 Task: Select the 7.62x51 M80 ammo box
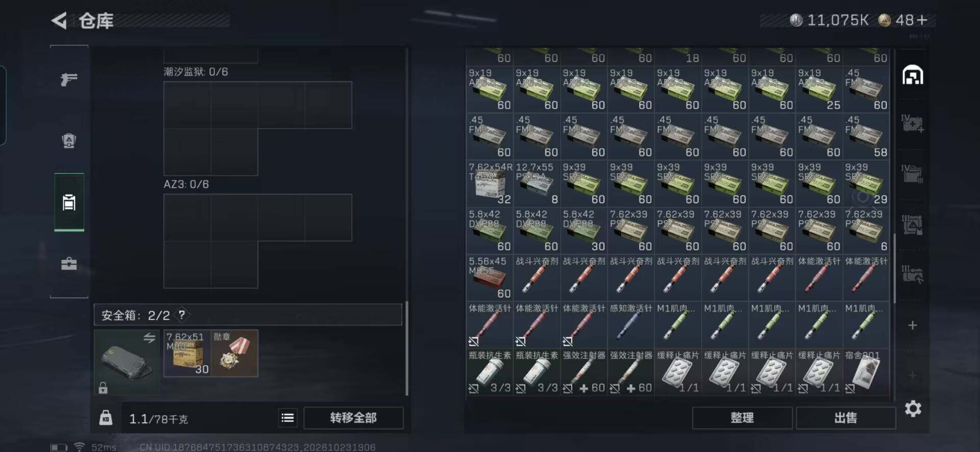pyautogui.click(x=187, y=353)
